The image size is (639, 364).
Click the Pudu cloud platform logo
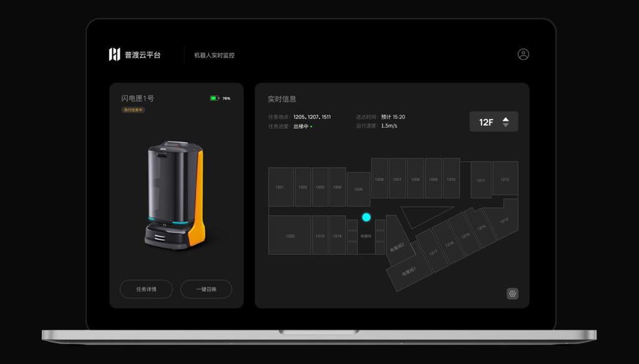tap(114, 55)
